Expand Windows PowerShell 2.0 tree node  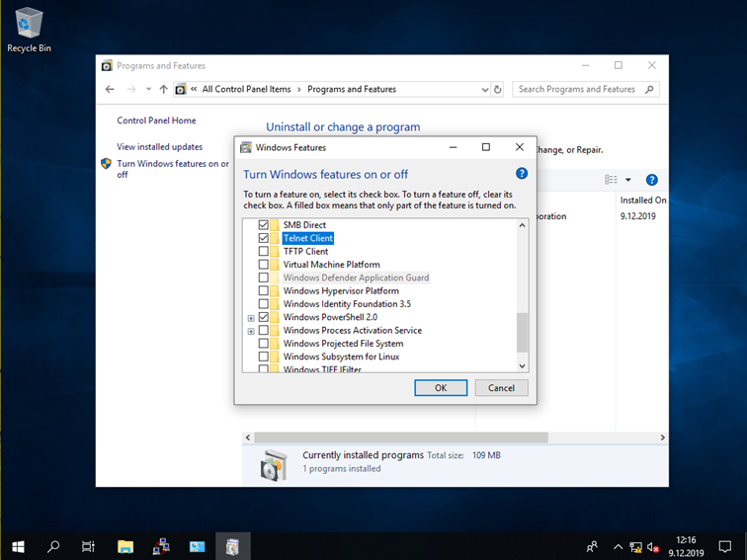click(x=251, y=318)
